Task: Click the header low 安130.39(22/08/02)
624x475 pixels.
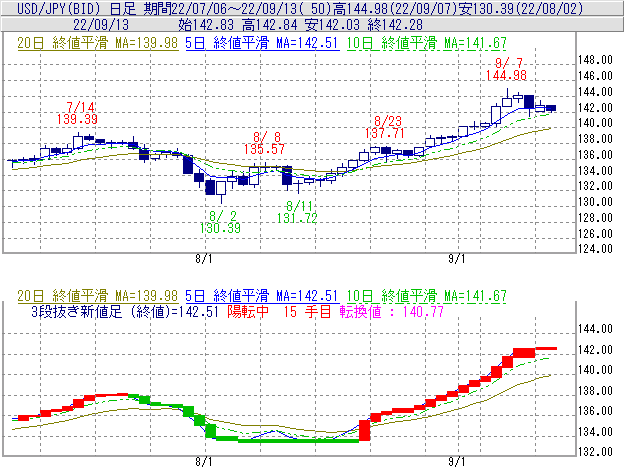Action: (521, 8)
